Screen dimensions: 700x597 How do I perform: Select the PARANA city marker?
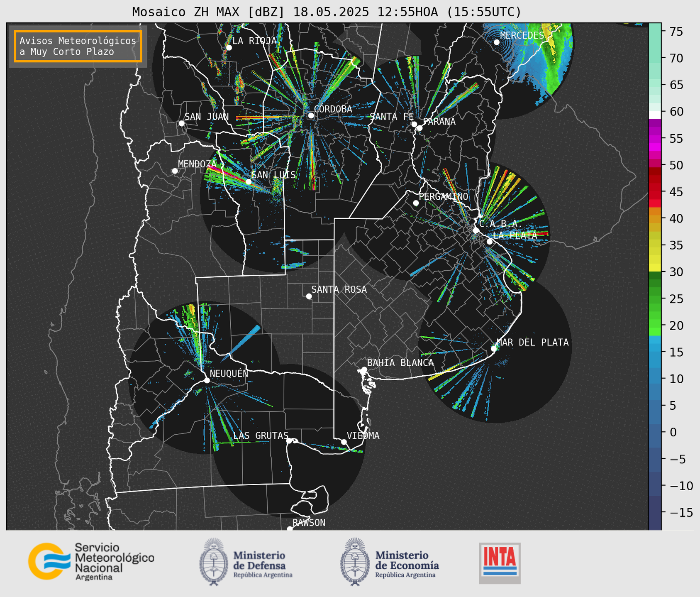(420, 128)
